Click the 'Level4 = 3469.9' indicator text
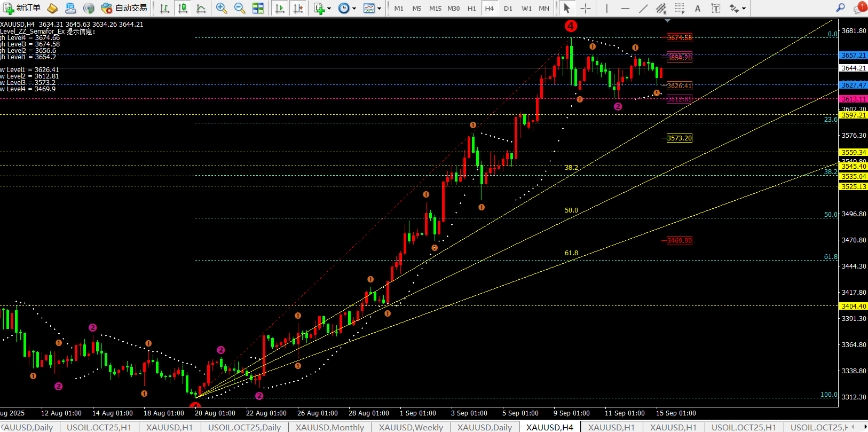 coord(28,89)
